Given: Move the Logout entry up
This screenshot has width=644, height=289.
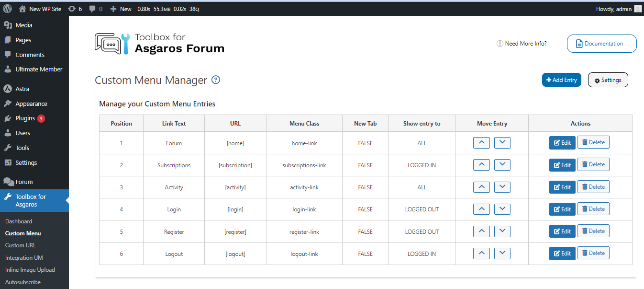Looking at the screenshot, I should 481,253.
